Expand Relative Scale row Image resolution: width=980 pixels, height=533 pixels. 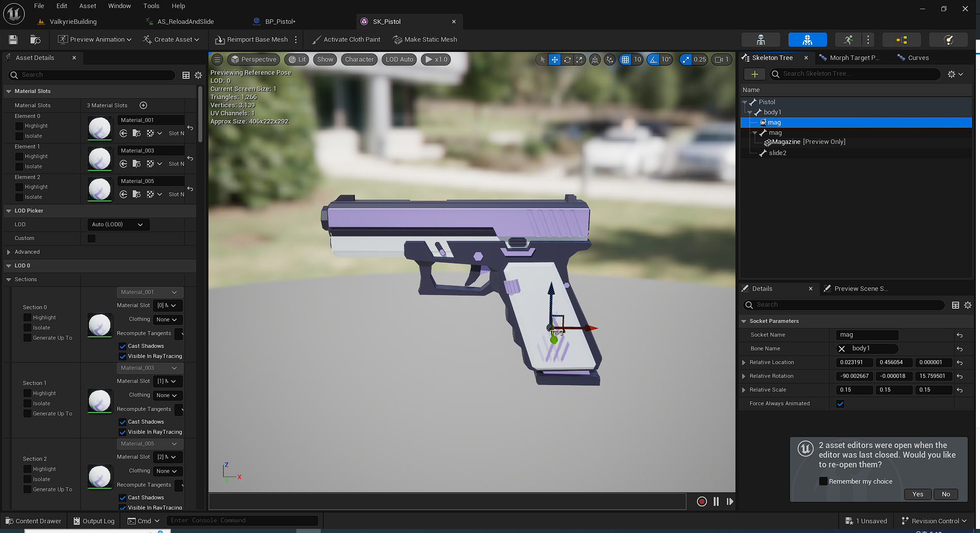[744, 390]
